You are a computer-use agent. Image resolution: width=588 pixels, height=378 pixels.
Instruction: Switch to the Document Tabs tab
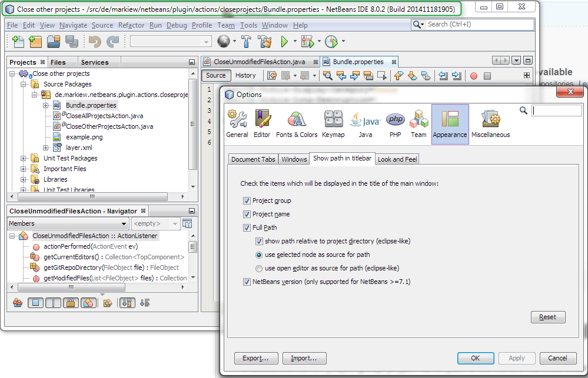coord(253,159)
